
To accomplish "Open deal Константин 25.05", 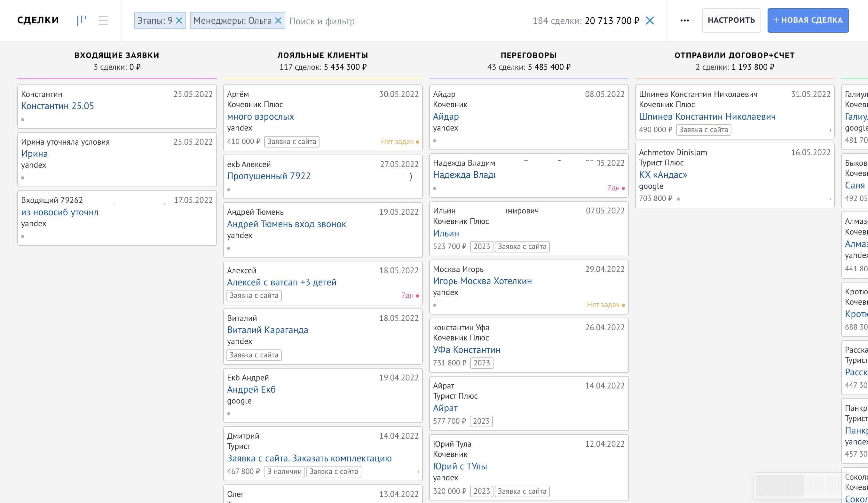I will tap(58, 106).
